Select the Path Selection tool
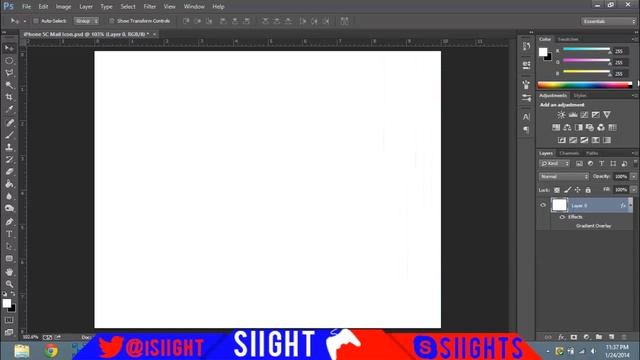The width and height of the screenshot is (640, 360). 9,247
